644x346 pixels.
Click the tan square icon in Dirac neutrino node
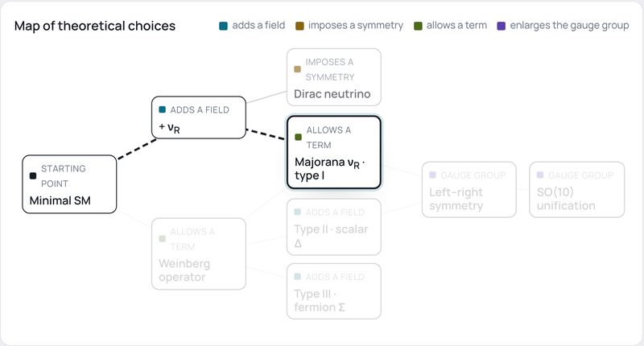(297, 69)
